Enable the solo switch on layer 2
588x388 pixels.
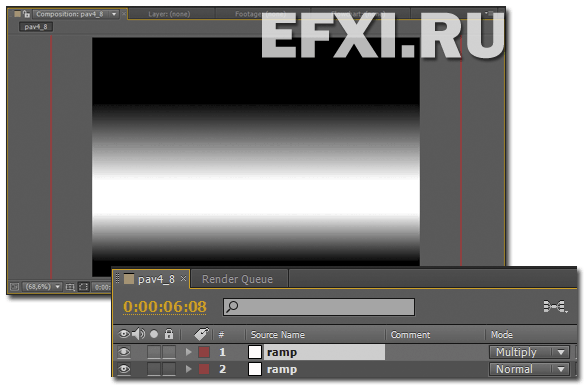[x=154, y=369]
